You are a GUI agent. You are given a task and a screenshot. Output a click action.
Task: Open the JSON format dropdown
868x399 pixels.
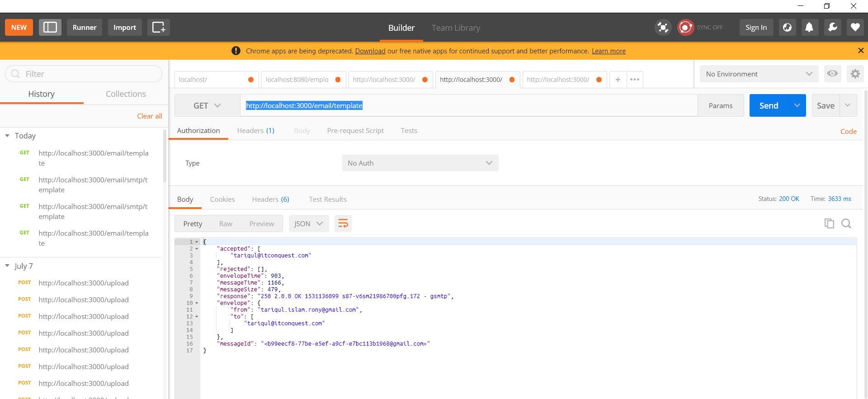(308, 223)
